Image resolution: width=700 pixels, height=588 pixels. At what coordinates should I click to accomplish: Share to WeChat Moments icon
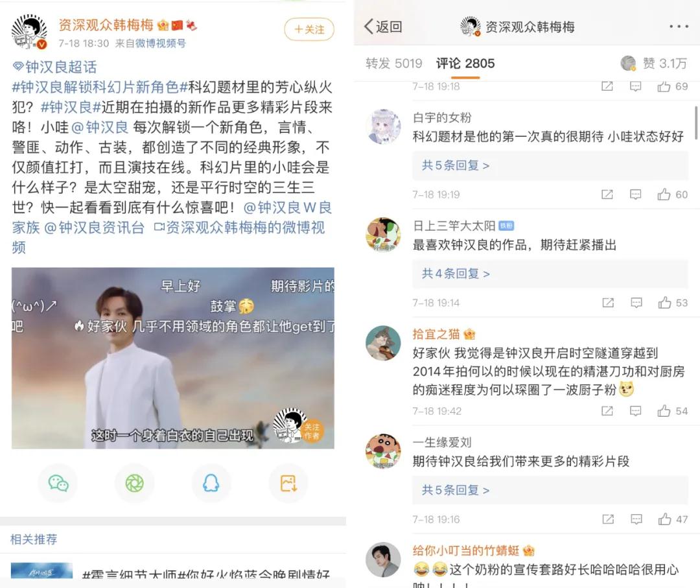coord(134,483)
